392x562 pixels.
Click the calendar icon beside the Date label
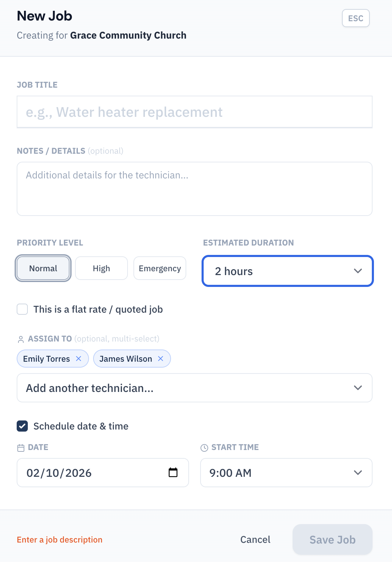pos(21,447)
